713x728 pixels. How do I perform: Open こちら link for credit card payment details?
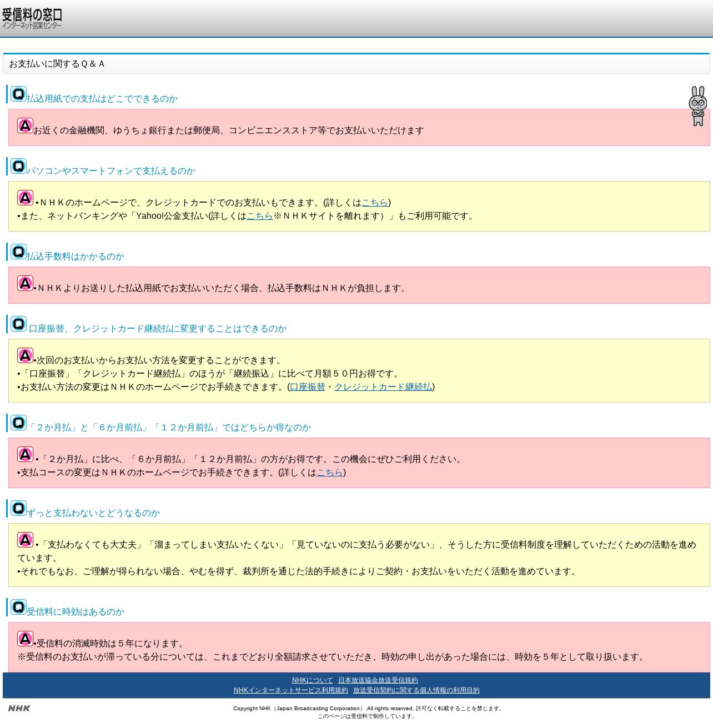[375, 203]
